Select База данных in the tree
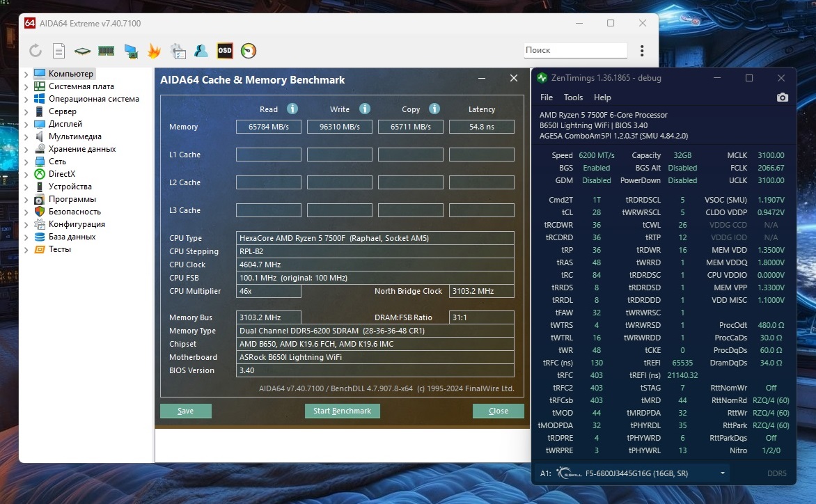The width and height of the screenshot is (816, 504). tap(72, 237)
